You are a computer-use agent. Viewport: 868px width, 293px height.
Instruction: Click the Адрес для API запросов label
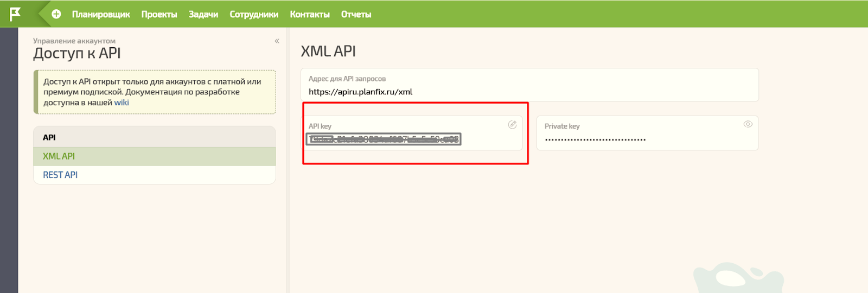[347, 79]
